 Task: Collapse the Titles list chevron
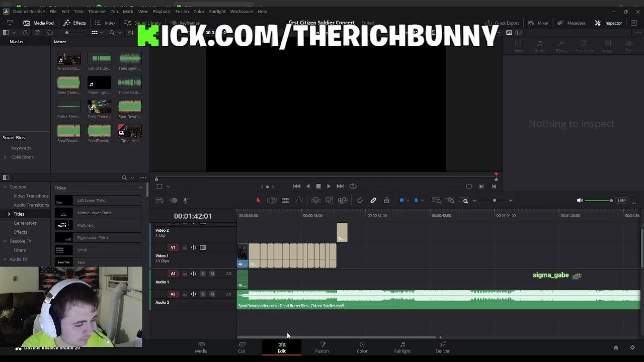(140, 188)
